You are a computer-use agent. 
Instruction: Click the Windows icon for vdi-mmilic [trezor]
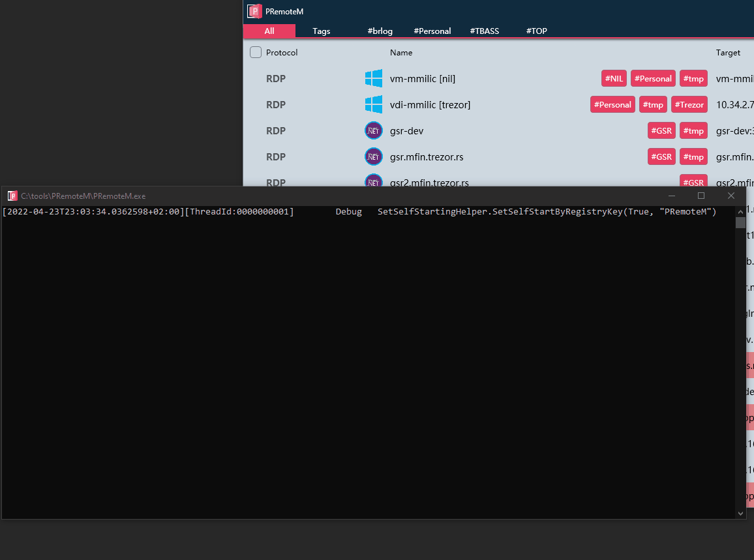(374, 104)
